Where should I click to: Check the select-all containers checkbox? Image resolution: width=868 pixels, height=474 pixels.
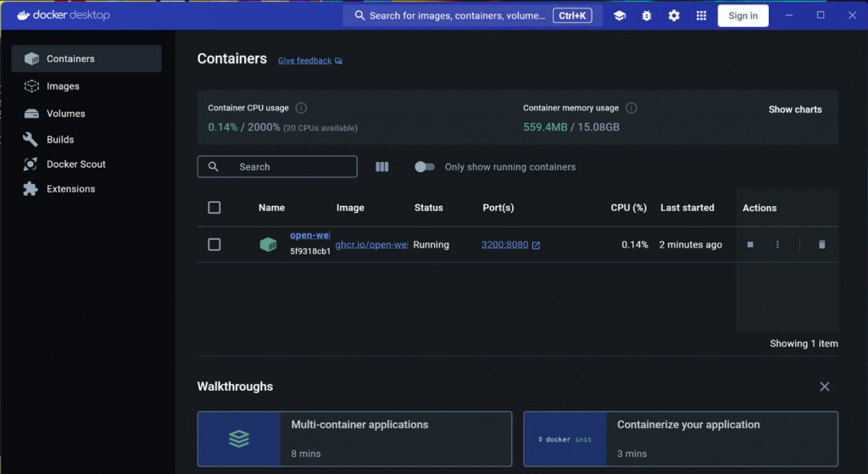click(x=214, y=208)
